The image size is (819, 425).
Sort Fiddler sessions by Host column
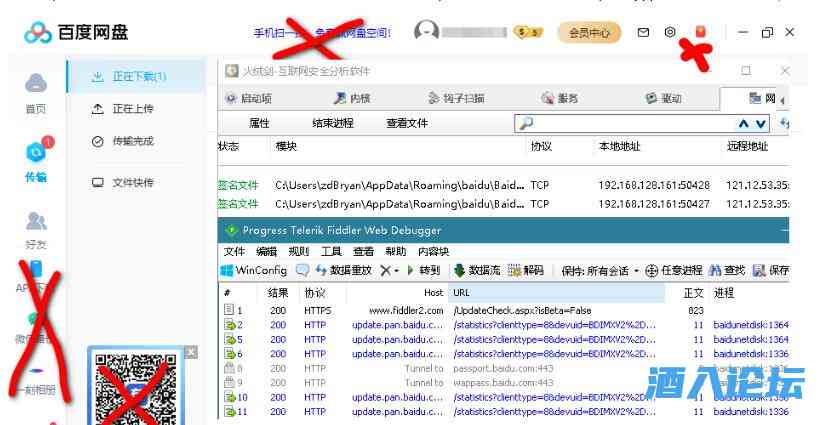click(434, 293)
